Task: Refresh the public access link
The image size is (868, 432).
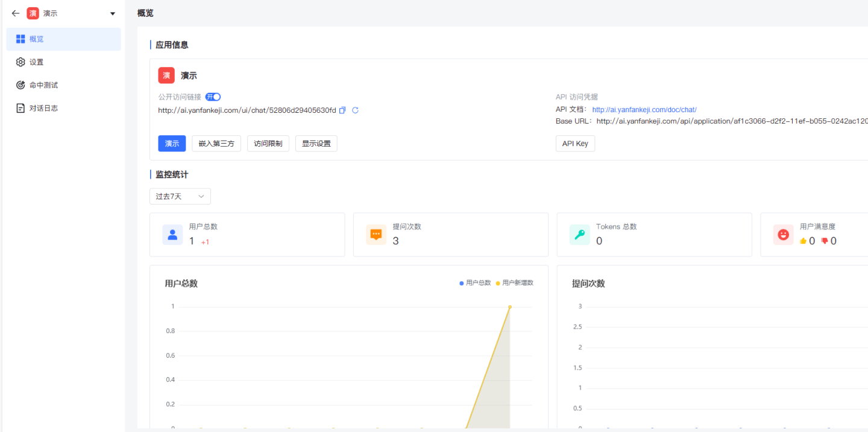Action: [355, 110]
